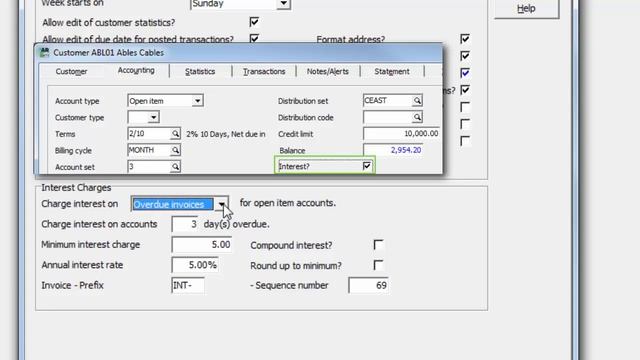Select the Accounting tab
This screenshot has height=360, width=640.
pyautogui.click(x=136, y=70)
